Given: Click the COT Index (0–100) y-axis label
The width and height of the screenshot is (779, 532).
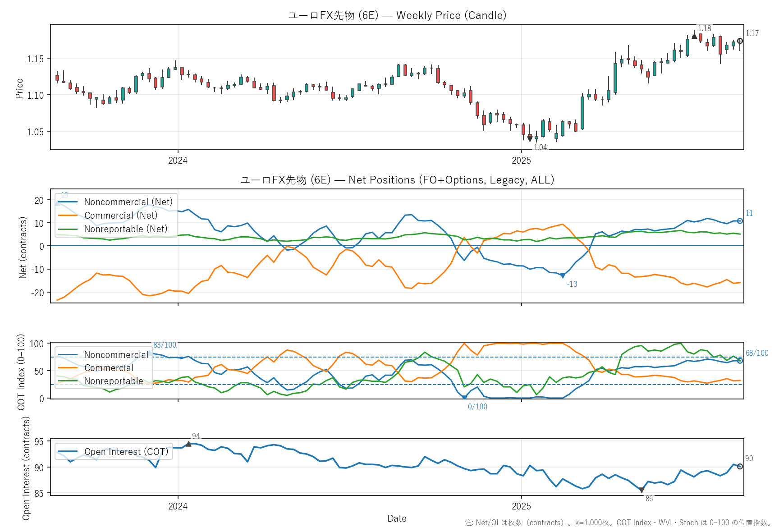Looking at the screenshot, I should [21, 372].
